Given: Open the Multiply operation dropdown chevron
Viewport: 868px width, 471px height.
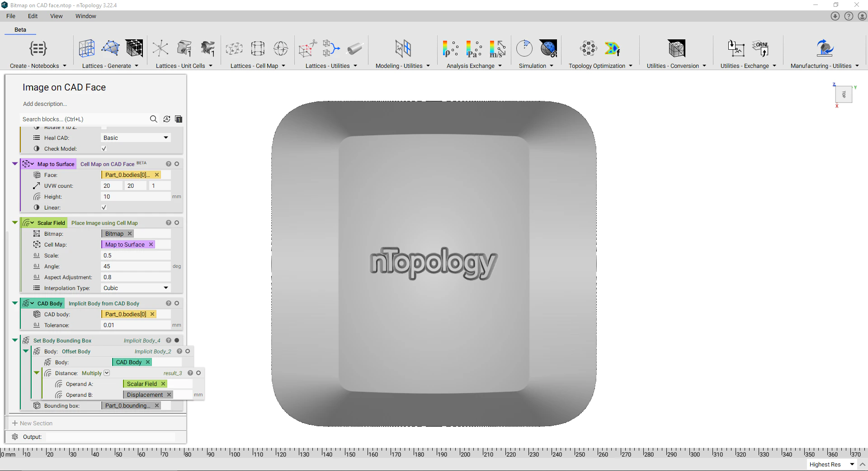Looking at the screenshot, I should click(x=107, y=373).
